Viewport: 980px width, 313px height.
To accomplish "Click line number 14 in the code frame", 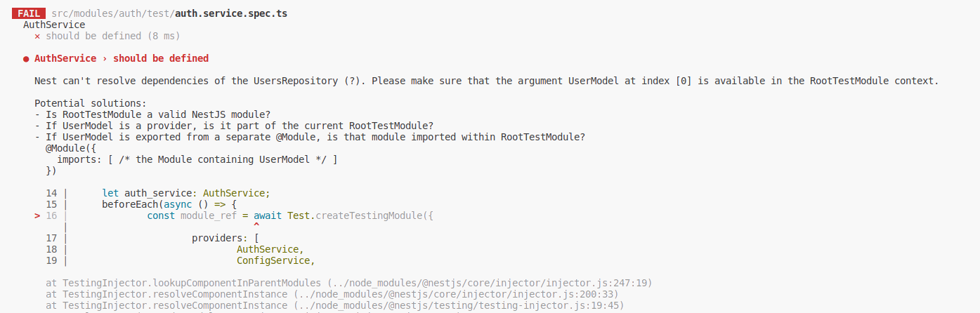I will (x=51, y=193).
